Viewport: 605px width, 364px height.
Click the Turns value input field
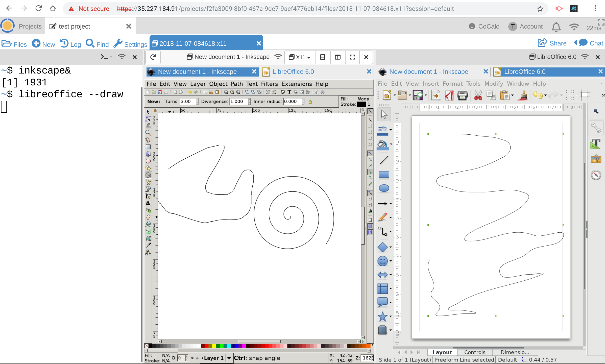187,102
